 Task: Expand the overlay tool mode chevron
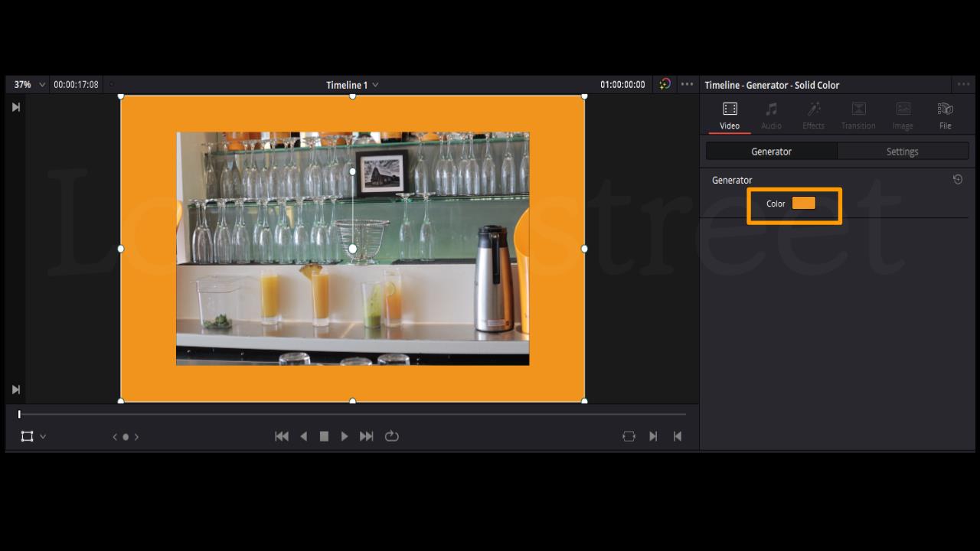43,436
